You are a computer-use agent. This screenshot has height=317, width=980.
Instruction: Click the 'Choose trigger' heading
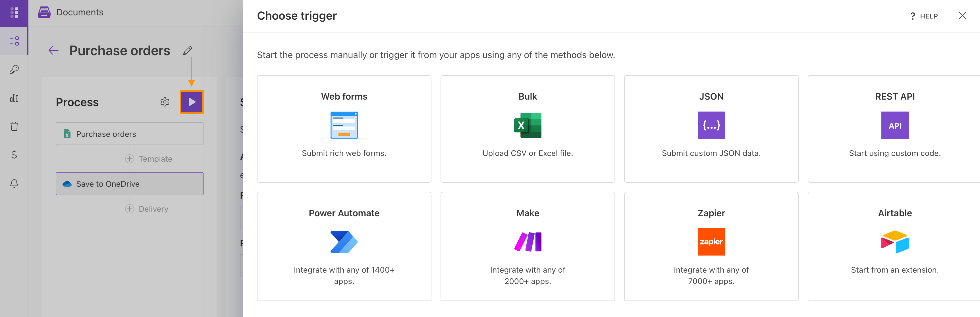coord(297,16)
